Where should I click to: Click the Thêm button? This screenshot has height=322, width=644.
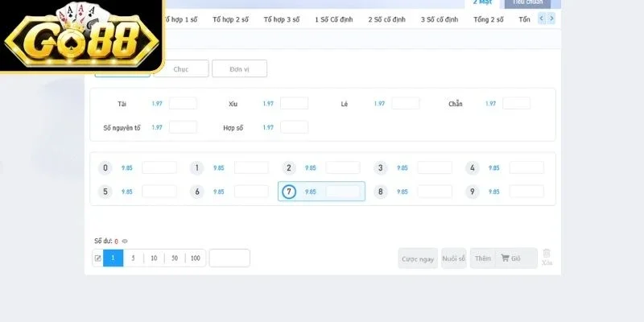482,258
